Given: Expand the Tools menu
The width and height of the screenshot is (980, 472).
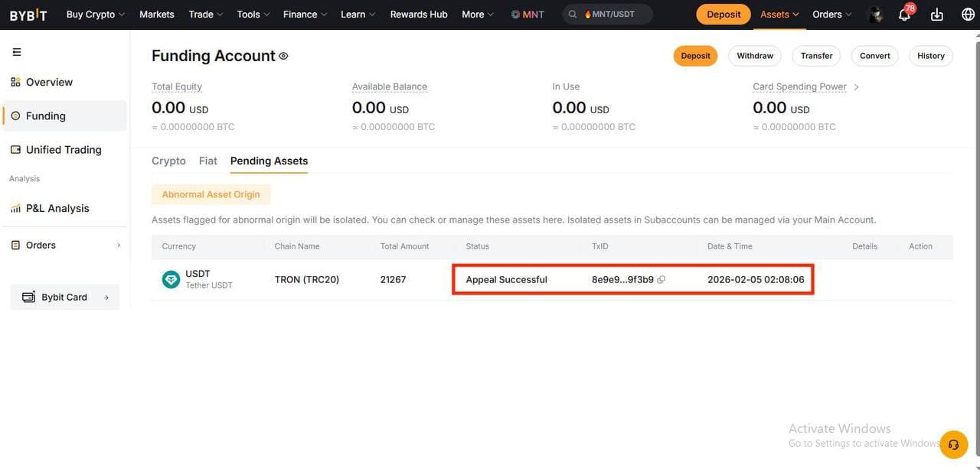Looking at the screenshot, I should click(253, 15).
